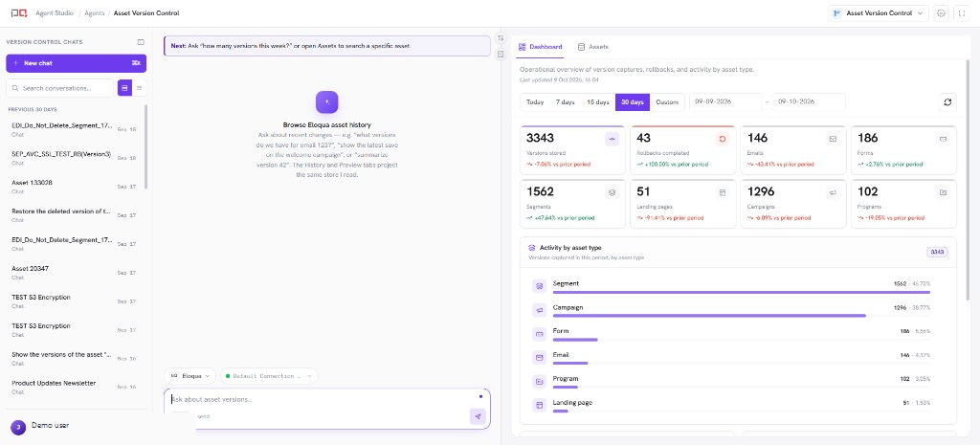Click the Rollbacks completed icon
Viewport: 980px width, 445px height.
coord(723,140)
